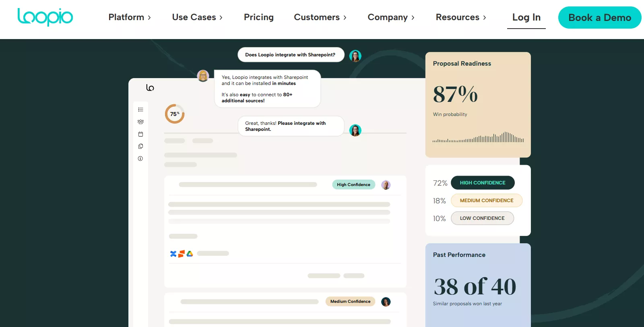Expand the Platform menu
644x327 pixels.
tap(130, 17)
